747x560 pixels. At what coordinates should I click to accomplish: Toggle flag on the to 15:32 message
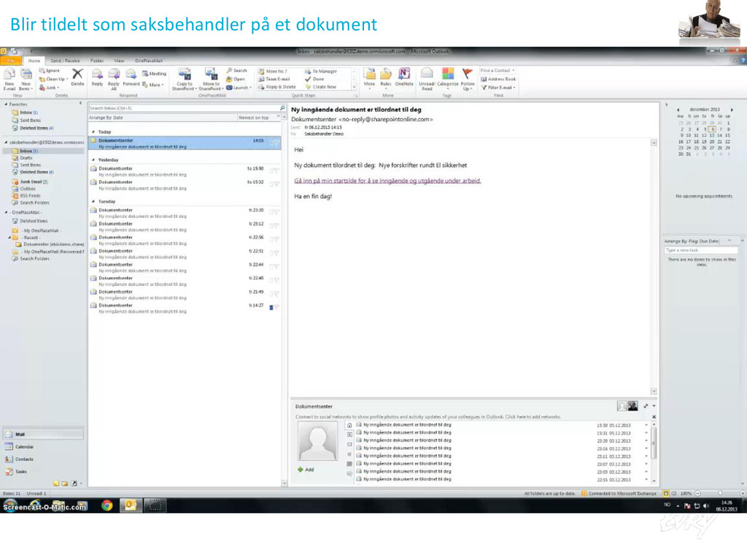(276, 184)
